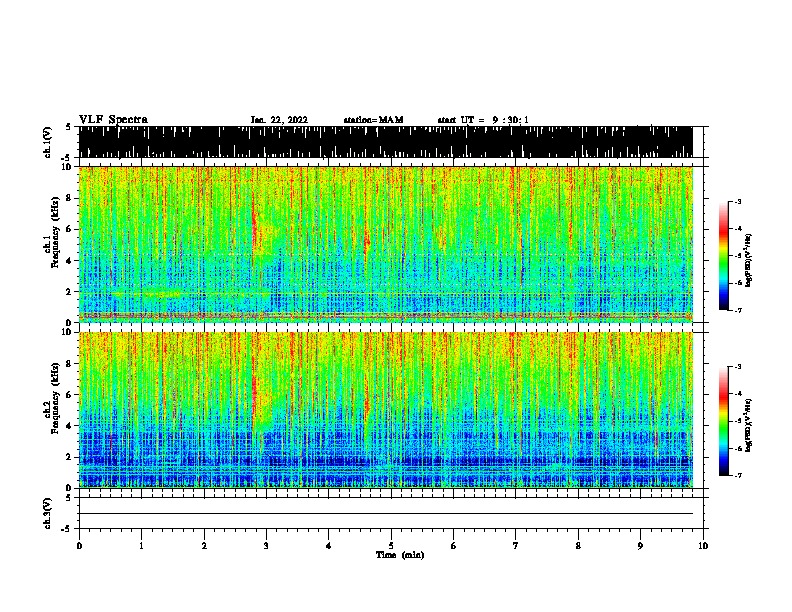This screenshot has width=792, height=612.
Task: Click the ch.2 colorbar '-7' tick label
Action: point(737,475)
